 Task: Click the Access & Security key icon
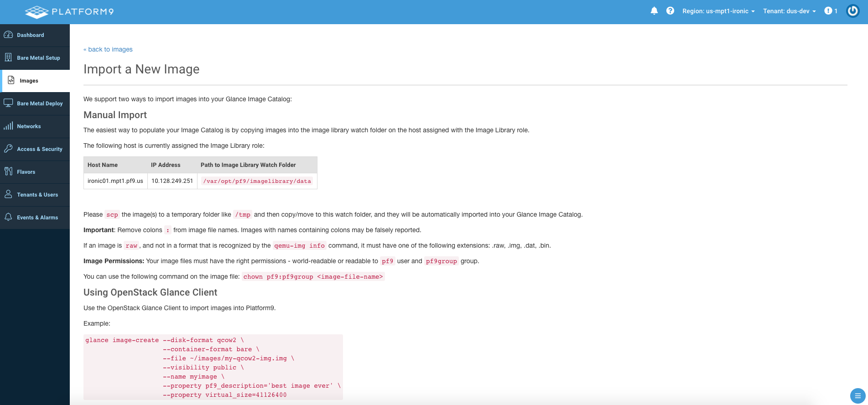click(8, 149)
